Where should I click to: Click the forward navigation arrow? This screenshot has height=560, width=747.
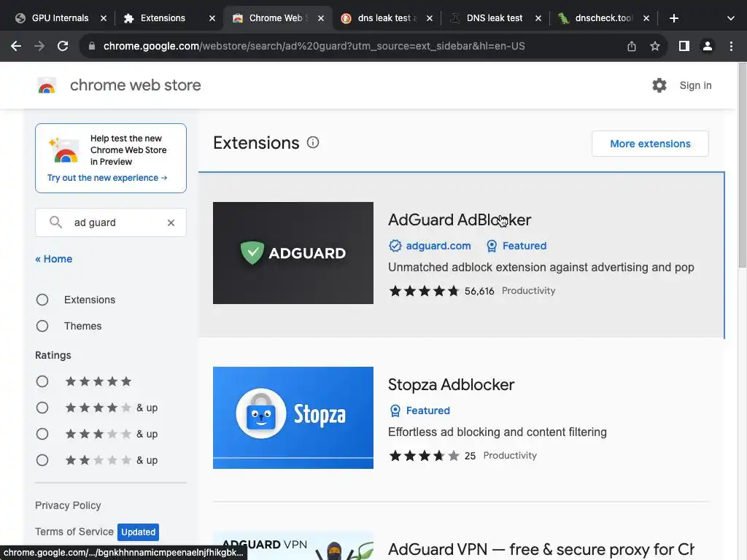tap(39, 46)
